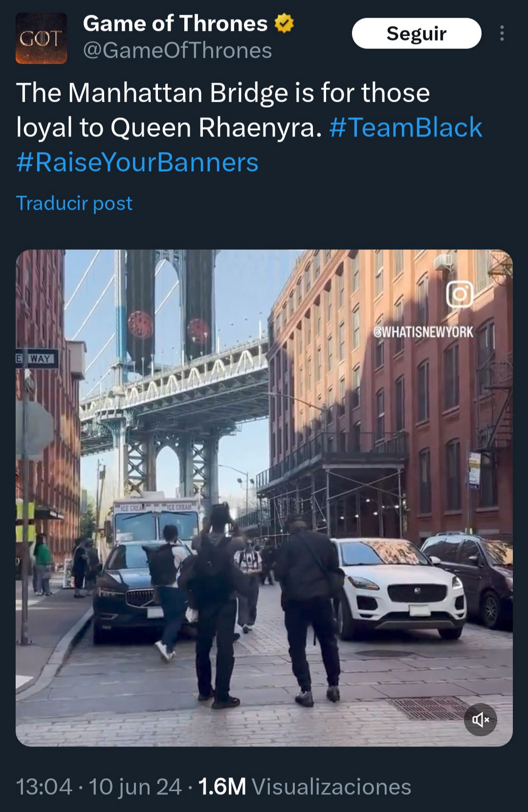Open the post timestamp 13:04 · 10 jun 24
The height and width of the screenshot is (812, 528).
(99, 787)
